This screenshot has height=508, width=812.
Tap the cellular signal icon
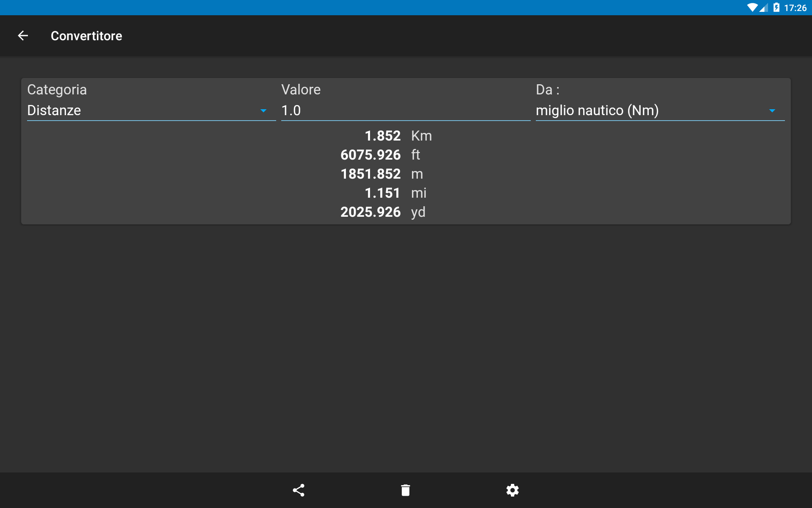coord(763,8)
